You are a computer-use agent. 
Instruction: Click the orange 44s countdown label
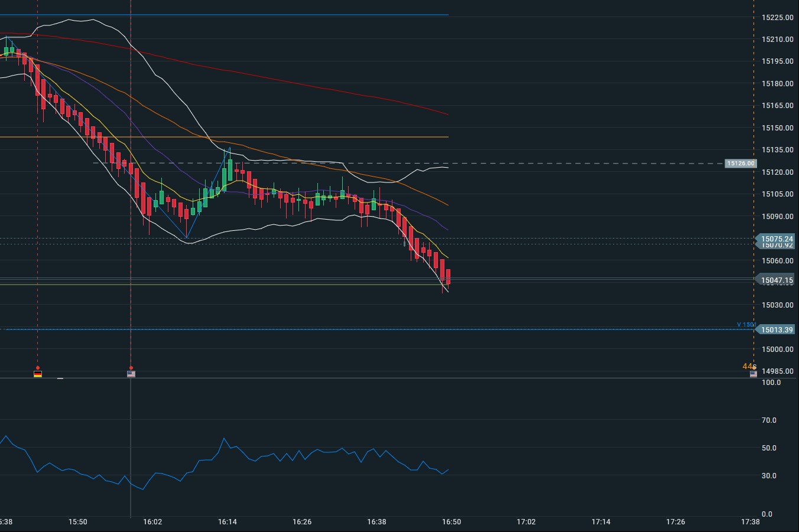(x=749, y=367)
